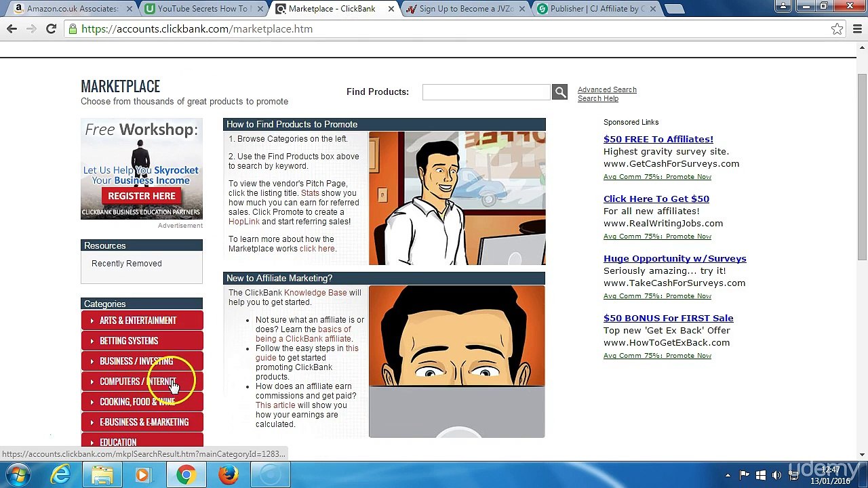Open 'Huge Opportunity w/Surveys' sponsored link
Screen dimensions: 868x488
tap(675, 258)
